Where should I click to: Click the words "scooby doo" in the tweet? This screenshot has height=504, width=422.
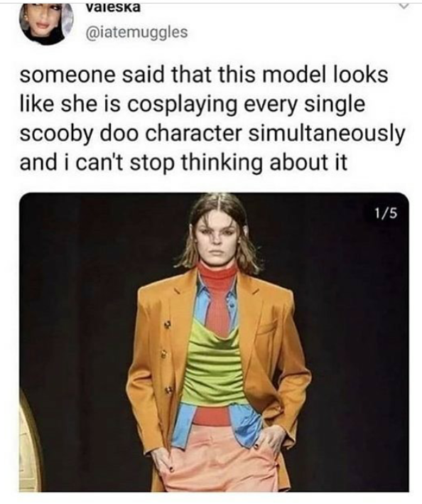[x=80, y=134]
